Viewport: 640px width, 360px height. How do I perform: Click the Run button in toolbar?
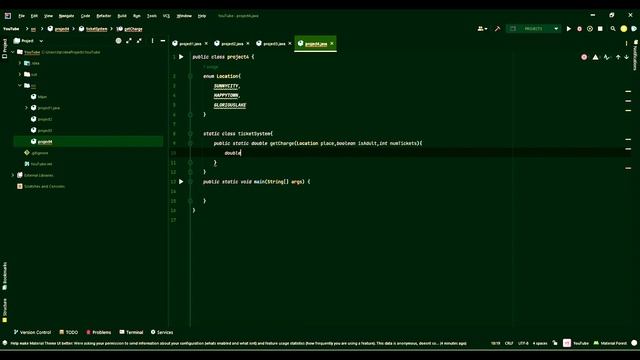[569, 29]
